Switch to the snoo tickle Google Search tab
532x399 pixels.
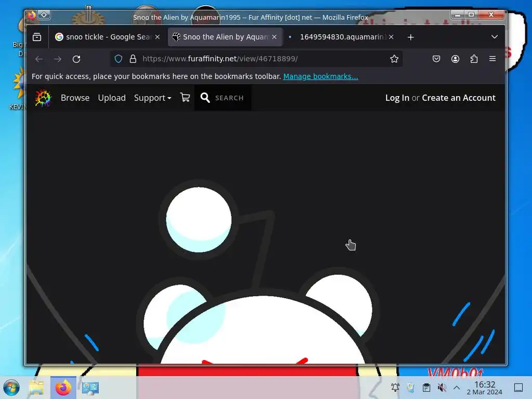click(x=108, y=37)
